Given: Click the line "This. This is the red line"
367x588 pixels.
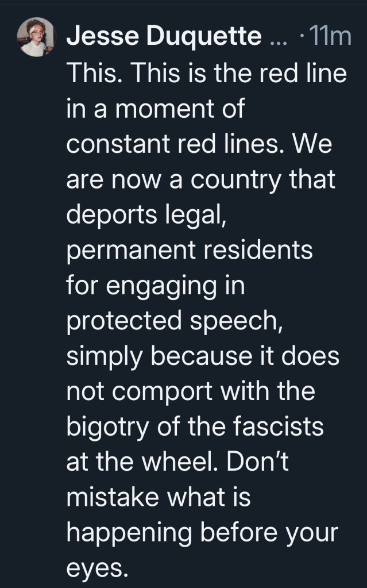Looking at the screenshot, I should [x=206, y=75].
